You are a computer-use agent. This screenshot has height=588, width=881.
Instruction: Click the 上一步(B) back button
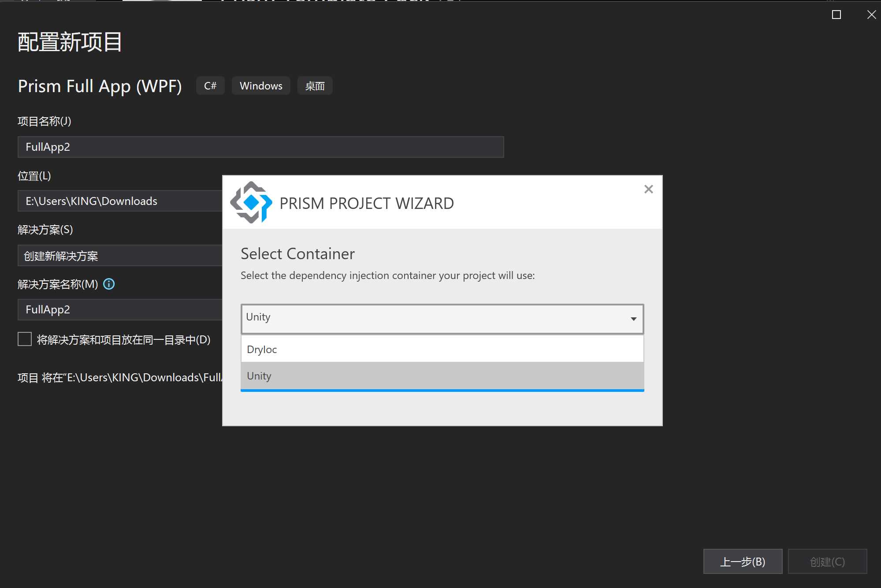pyautogui.click(x=743, y=562)
